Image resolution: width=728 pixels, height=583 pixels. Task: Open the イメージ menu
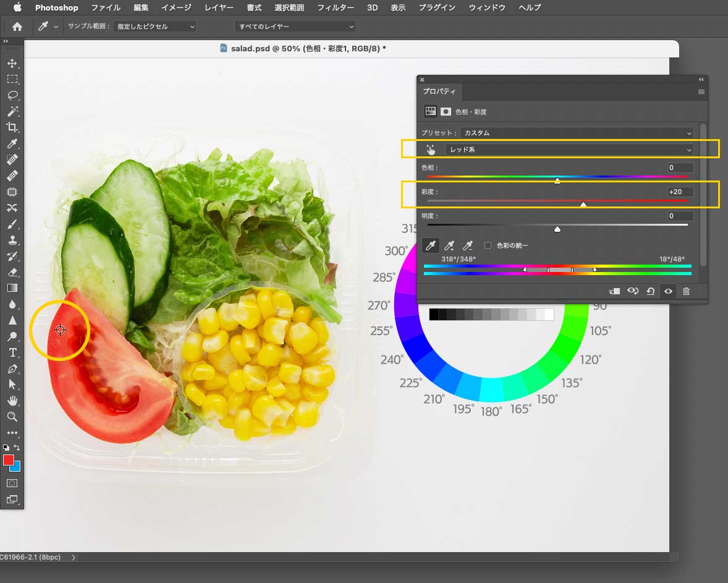pyautogui.click(x=176, y=7)
